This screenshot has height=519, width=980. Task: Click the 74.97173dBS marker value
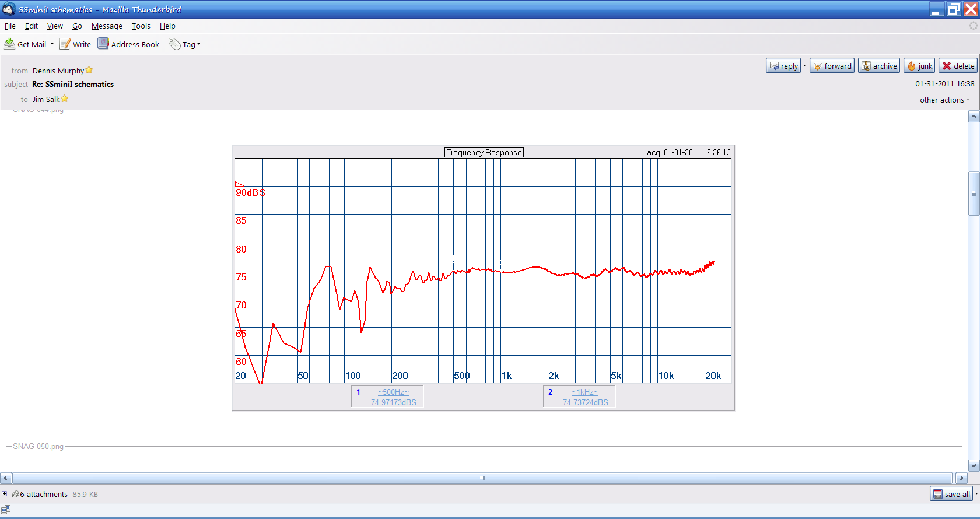[x=394, y=402]
